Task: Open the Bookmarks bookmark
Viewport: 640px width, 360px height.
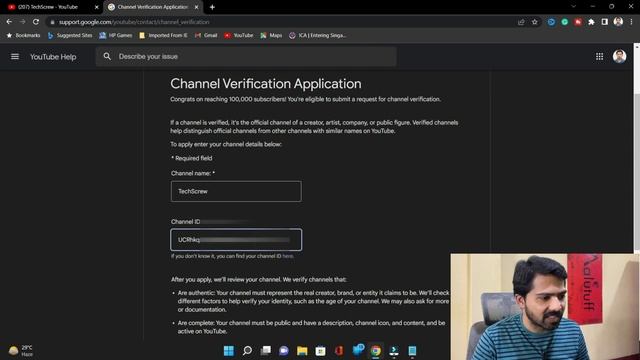Action: click(x=23, y=36)
